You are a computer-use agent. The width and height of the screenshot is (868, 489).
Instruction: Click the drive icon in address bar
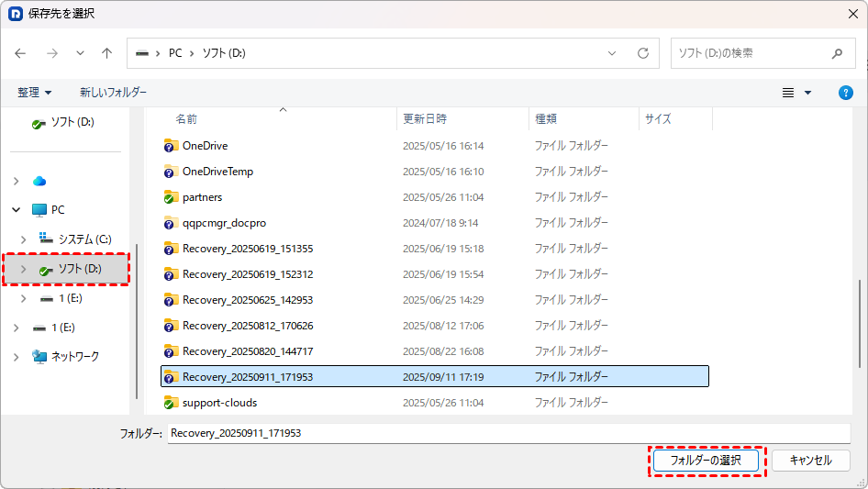click(142, 53)
